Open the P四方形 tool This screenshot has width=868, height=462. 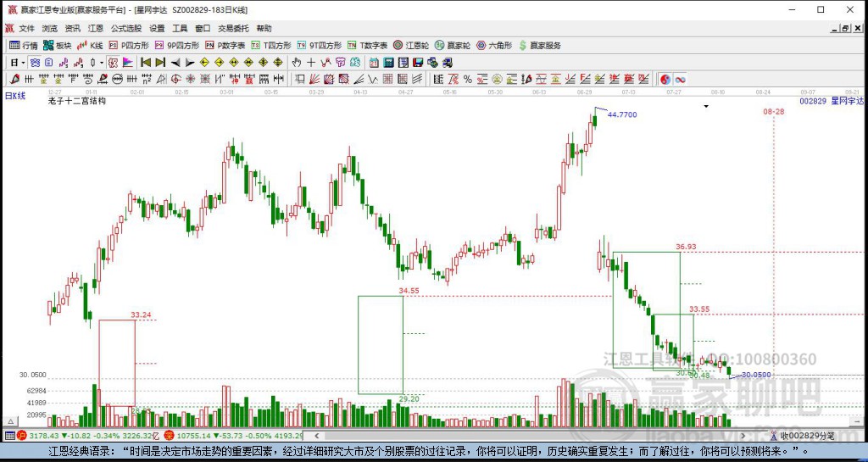129,46
